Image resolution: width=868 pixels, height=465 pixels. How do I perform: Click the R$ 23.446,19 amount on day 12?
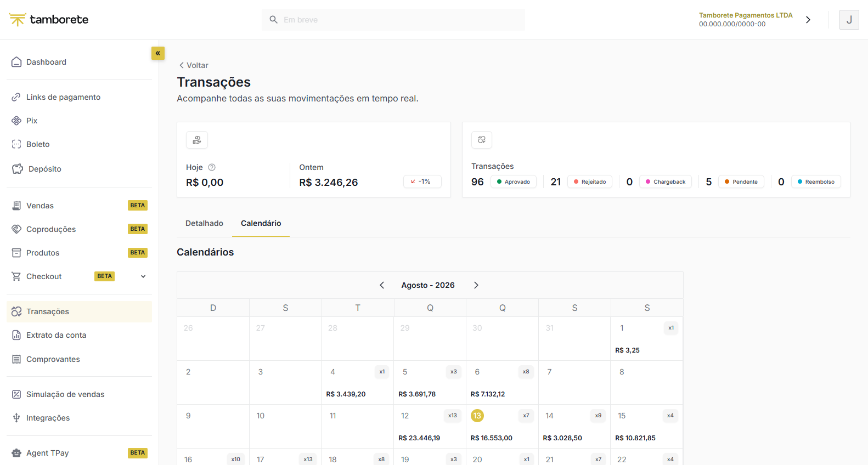419,438
